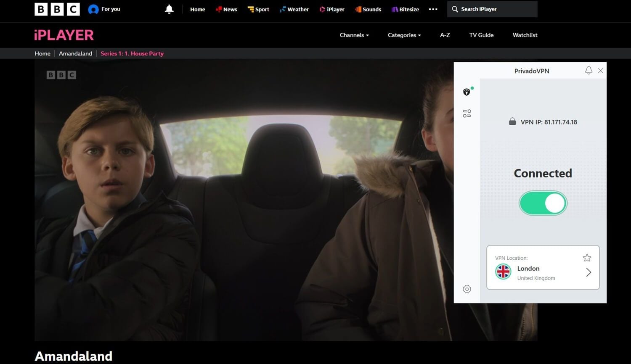Open the A-Z menu item
This screenshot has height=364, width=631.
tap(445, 35)
